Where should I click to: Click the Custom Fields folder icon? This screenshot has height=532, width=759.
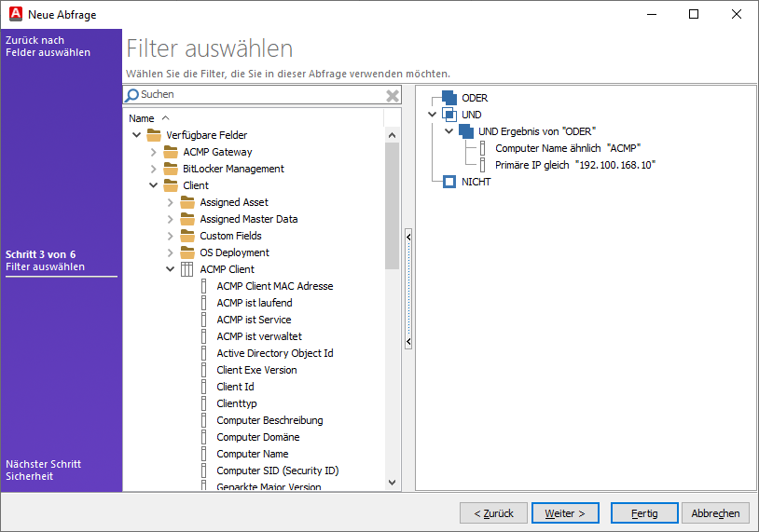pos(187,236)
